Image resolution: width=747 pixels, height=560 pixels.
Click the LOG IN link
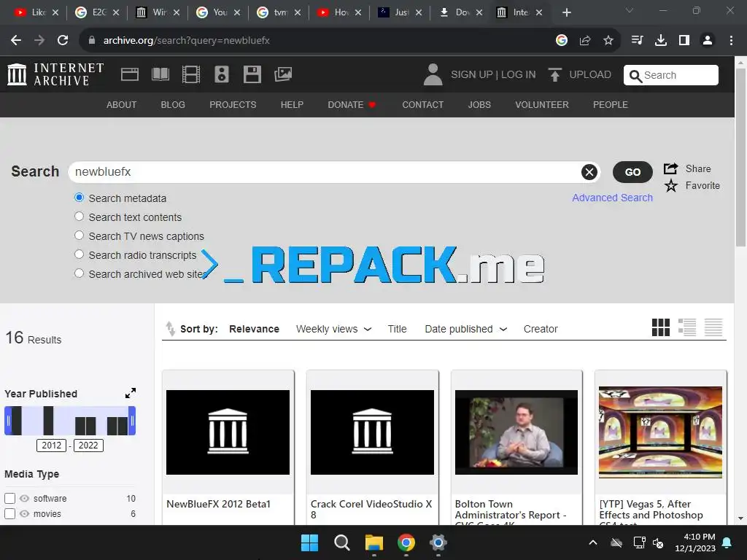(519, 75)
